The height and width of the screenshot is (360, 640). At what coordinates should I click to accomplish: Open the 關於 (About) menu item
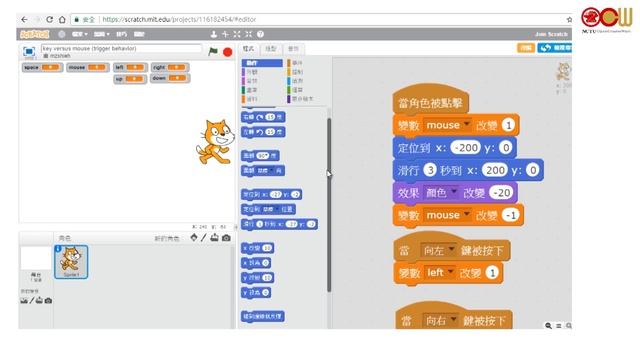pos(139,34)
